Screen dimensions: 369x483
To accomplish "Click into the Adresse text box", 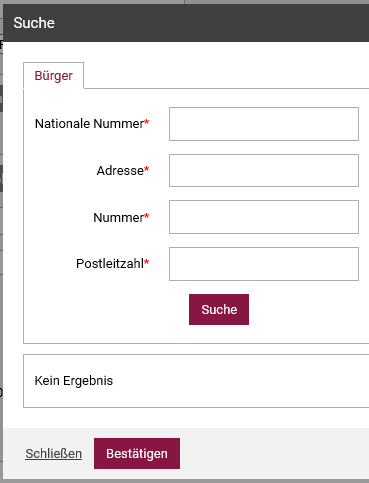I will (x=264, y=170).
